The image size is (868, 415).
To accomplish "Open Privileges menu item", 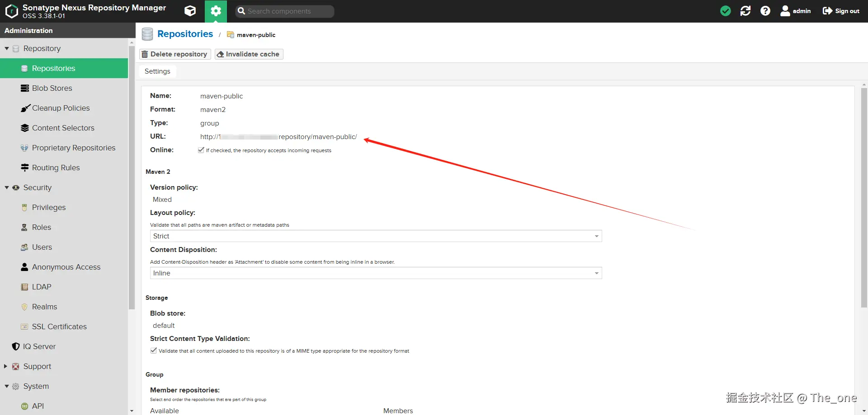I will (x=64, y=207).
